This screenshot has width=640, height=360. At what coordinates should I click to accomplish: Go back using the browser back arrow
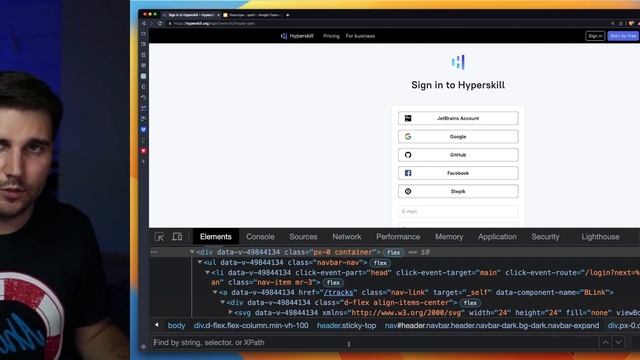[144, 24]
